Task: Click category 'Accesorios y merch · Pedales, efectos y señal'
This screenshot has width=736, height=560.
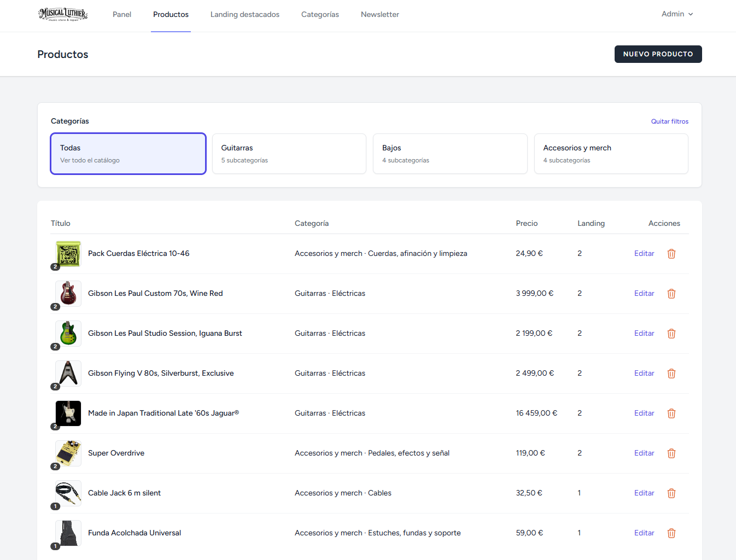Action: pyautogui.click(x=372, y=453)
